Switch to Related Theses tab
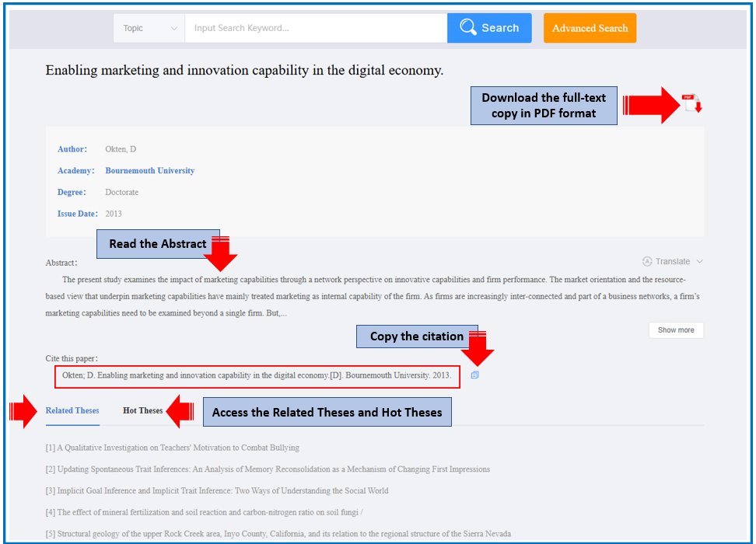756x544 pixels. (x=72, y=410)
